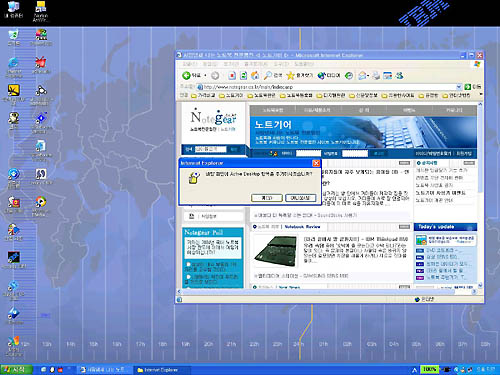Click the left confirm button in the dialog
The width and height of the screenshot is (500, 375).
pos(267,198)
